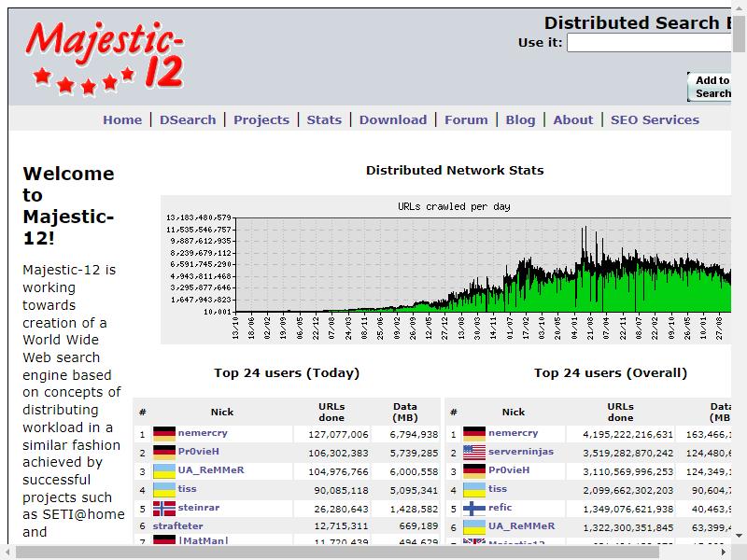Click the horizontal scrollbar right arrow
The image size is (747, 560).
724,552
